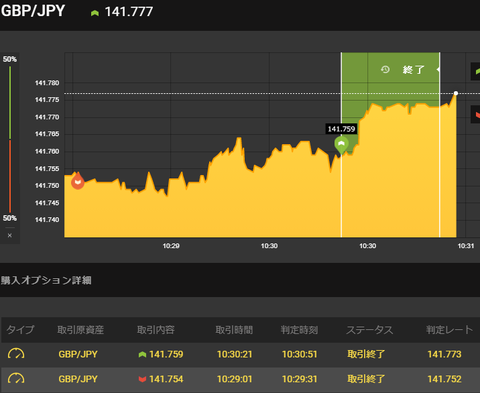
Task: Click the white current-price dot on chart
Action: coord(456,93)
